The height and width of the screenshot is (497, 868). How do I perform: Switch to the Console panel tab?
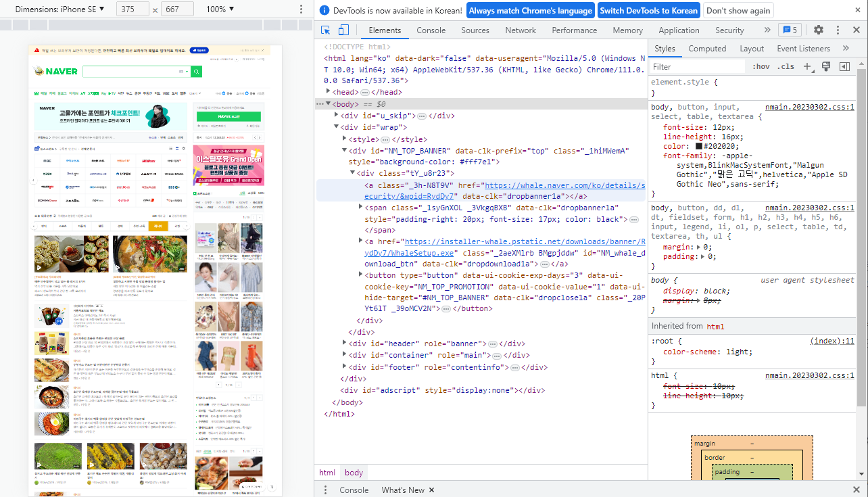pyautogui.click(x=431, y=30)
